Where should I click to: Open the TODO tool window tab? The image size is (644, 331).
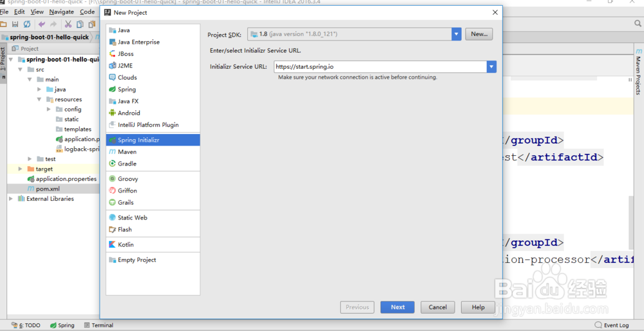(26, 325)
